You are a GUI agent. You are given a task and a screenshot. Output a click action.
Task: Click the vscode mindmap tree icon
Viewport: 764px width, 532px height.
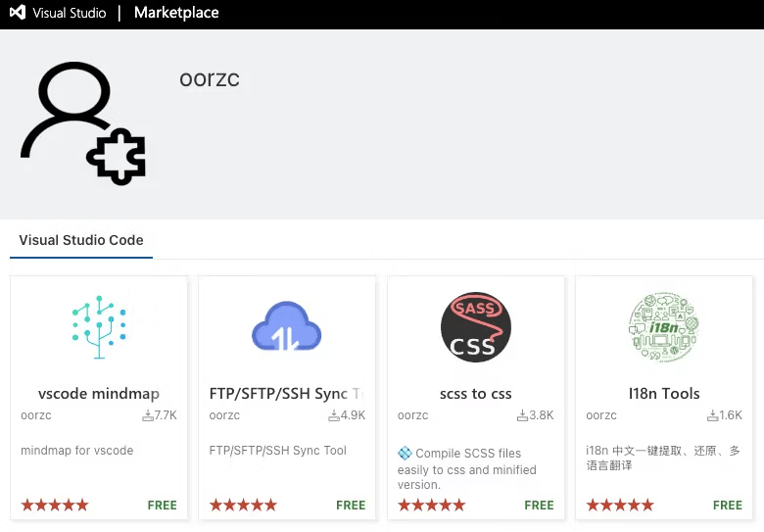coord(99,327)
